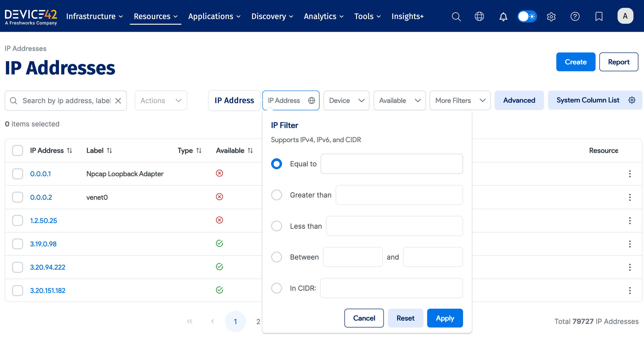Expand the Available filter dropdown
The image size is (644, 347).
coord(399,100)
